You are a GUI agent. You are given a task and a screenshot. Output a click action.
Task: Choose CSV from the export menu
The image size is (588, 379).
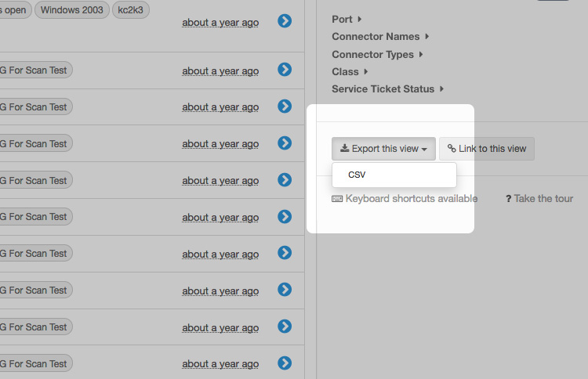pos(357,175)
